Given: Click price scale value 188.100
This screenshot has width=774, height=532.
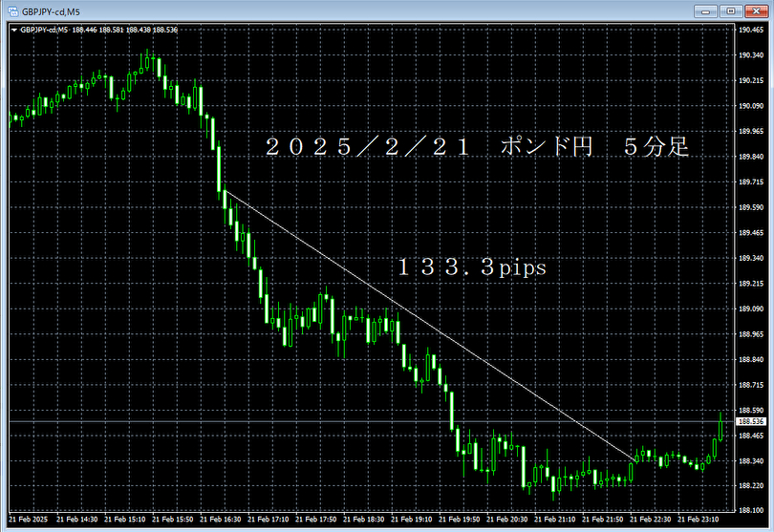Looking at the screenshot, I should (x=751, y=510).
